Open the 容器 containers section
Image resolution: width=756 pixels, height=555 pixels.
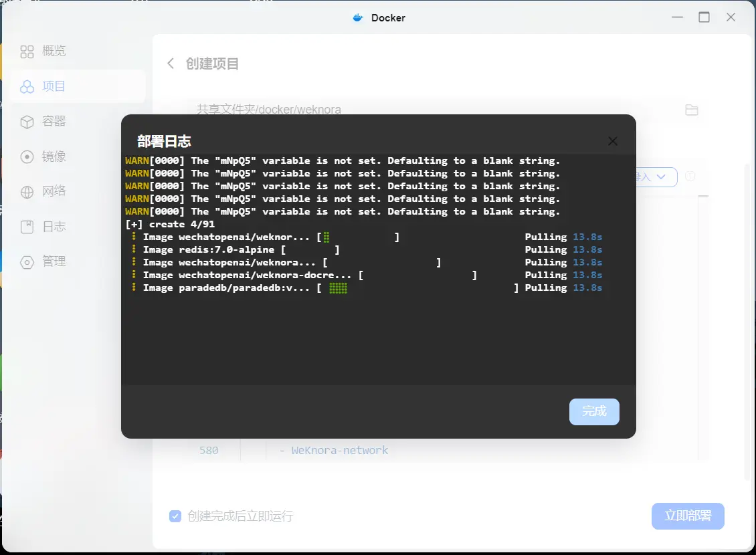(77, 122)
